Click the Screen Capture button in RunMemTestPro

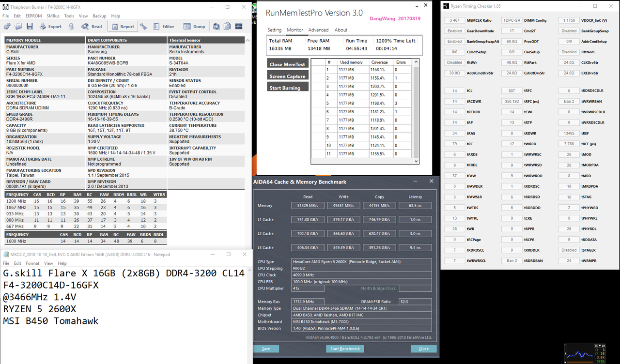[x=287, y=76]
